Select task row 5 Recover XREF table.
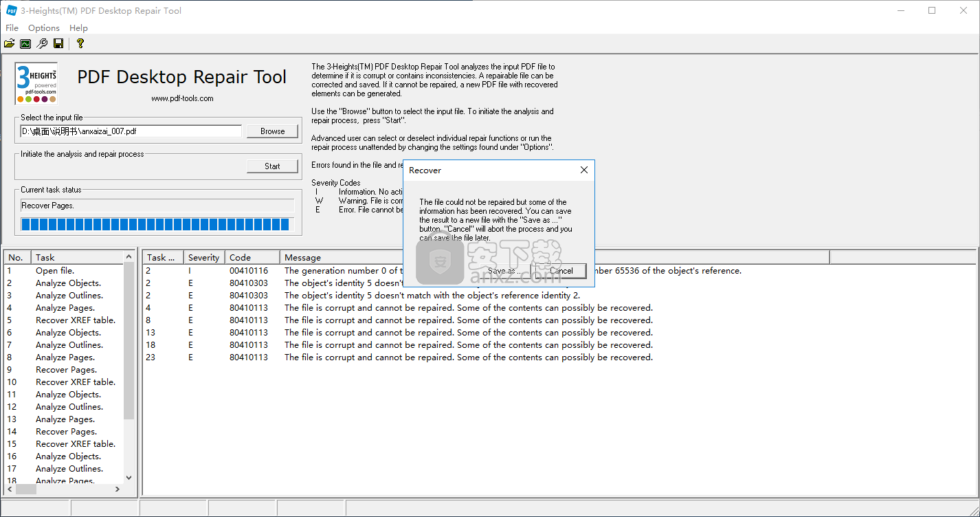980x517 pixels. click(x=64, y=320)
